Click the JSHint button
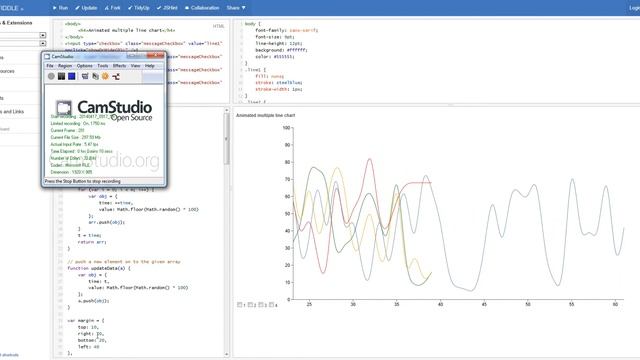Screen dimensions: 640x360 167,8
